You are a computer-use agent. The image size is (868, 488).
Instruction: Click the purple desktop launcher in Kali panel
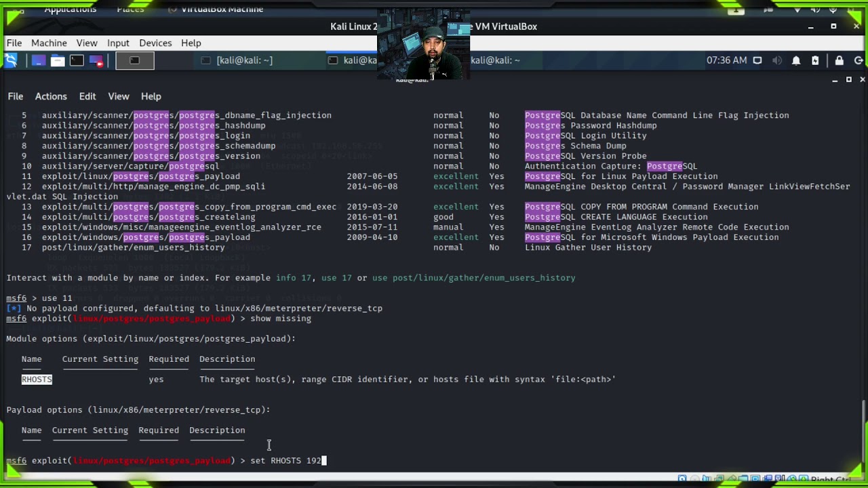point(38,60)
